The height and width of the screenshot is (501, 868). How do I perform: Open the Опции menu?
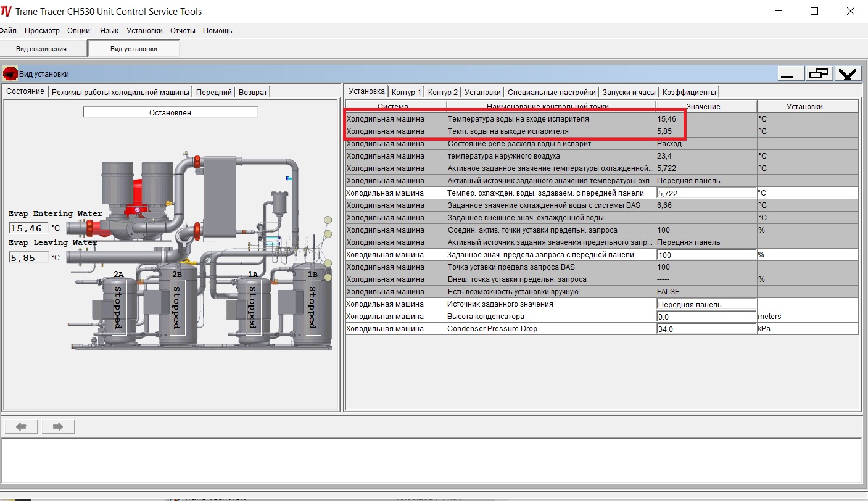pos(80,30)
